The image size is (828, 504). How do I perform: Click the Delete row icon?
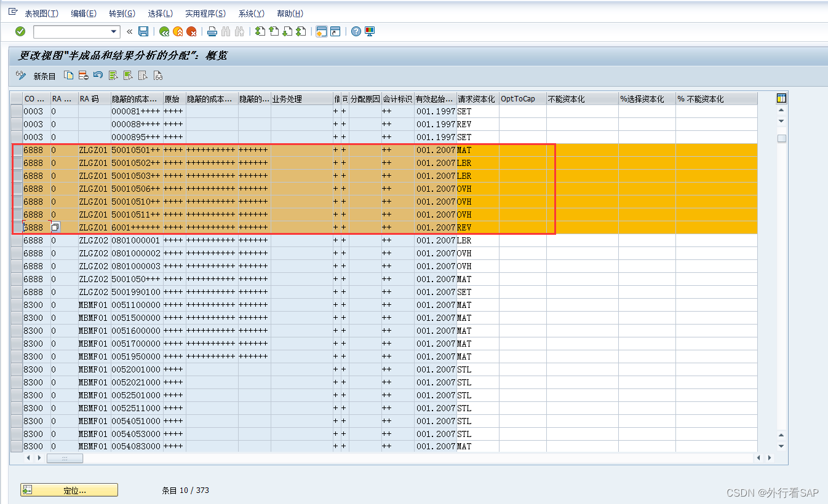83,76
